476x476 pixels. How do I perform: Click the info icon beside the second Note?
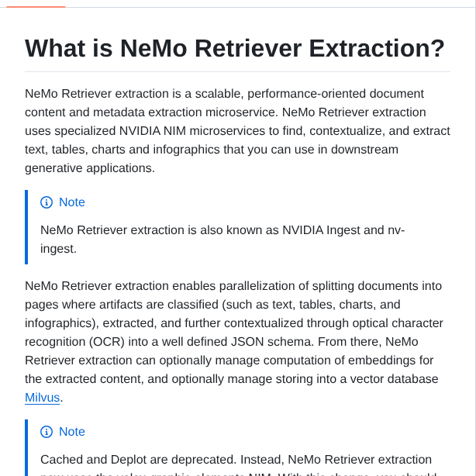tap(47, 432)
